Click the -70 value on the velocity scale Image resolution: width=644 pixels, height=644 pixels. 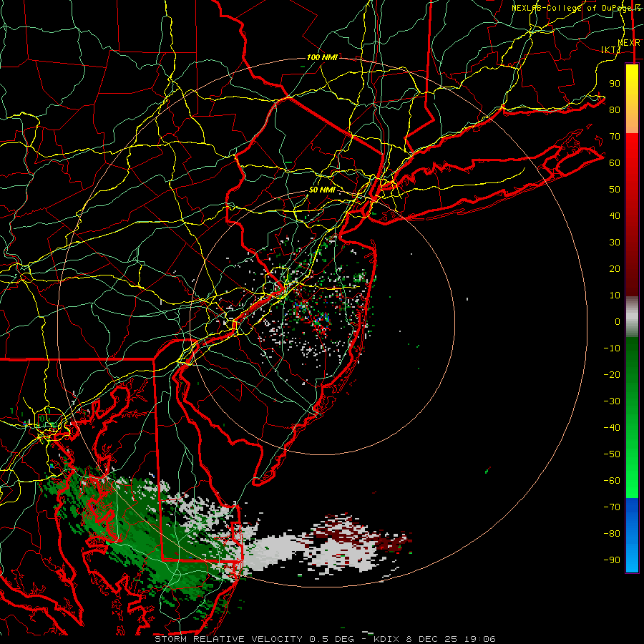click(612, 507)
